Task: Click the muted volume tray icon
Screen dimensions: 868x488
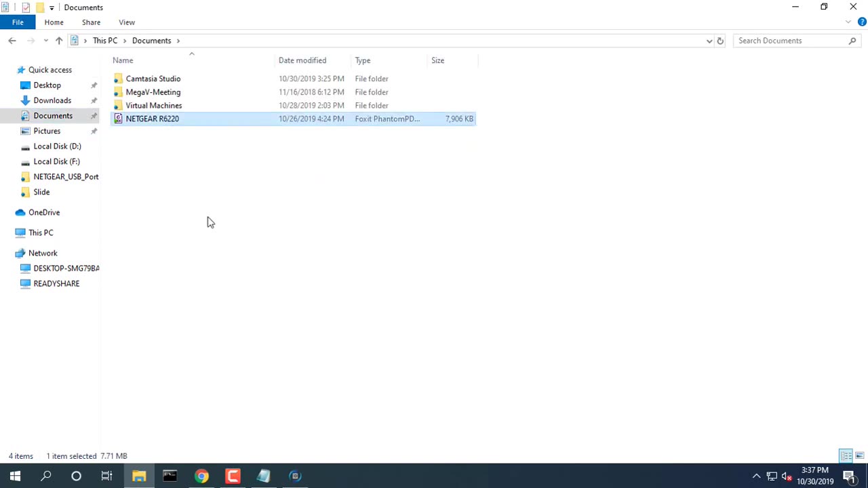Action: (x=787, y=476)
